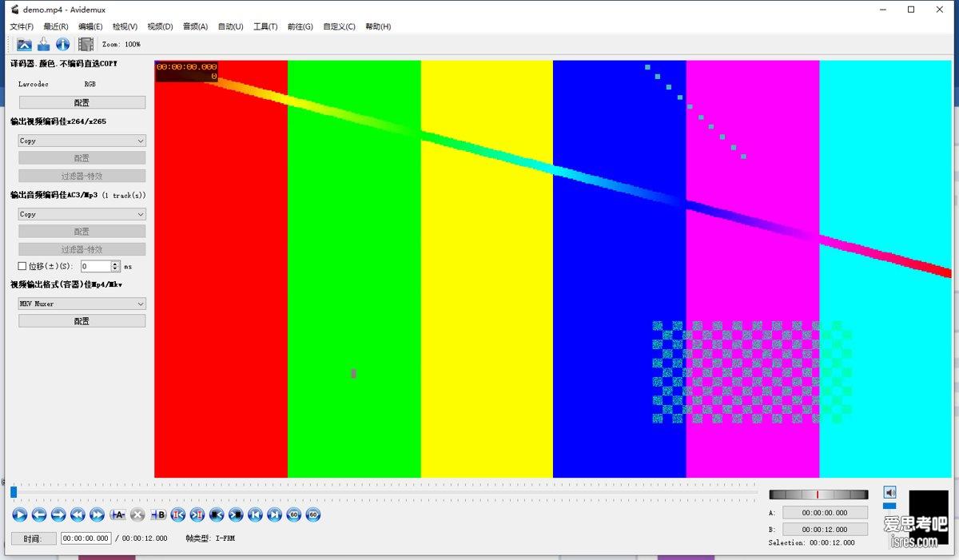Jump to the next keyframe

pyautogui.click(x=97, y=515)
